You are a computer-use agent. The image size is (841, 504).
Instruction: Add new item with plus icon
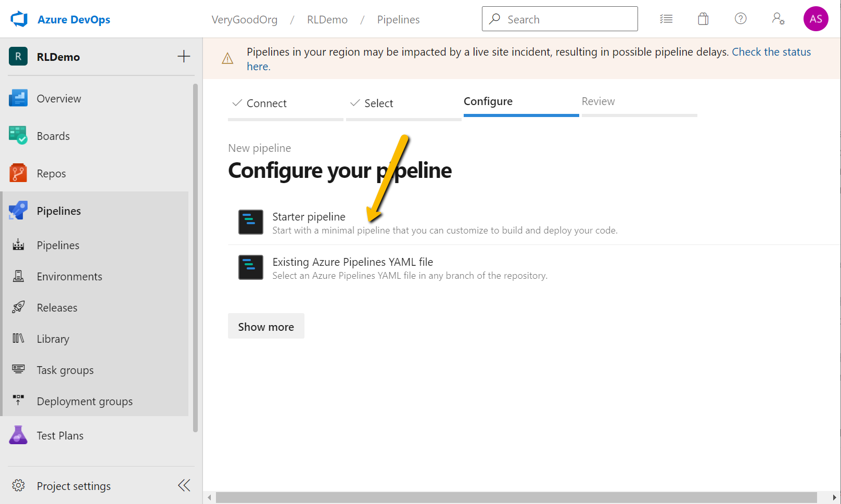(x=184, y=56)
